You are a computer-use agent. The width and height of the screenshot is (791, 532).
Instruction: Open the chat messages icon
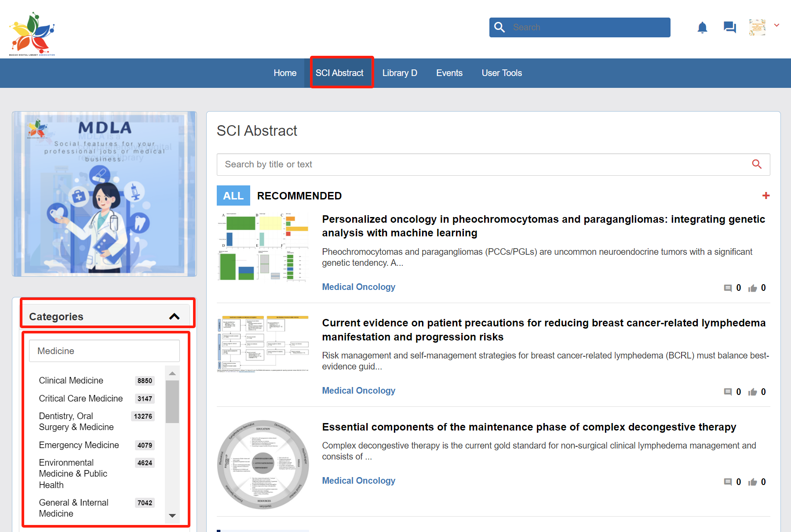coord(729,28)
